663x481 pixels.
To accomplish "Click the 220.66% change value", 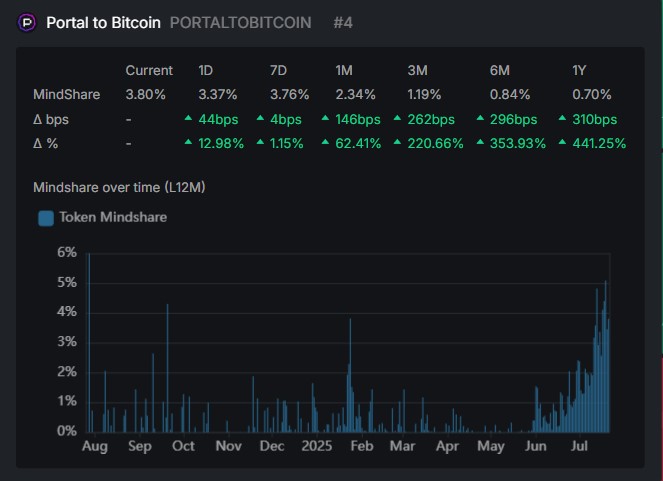I will [436, 144].
